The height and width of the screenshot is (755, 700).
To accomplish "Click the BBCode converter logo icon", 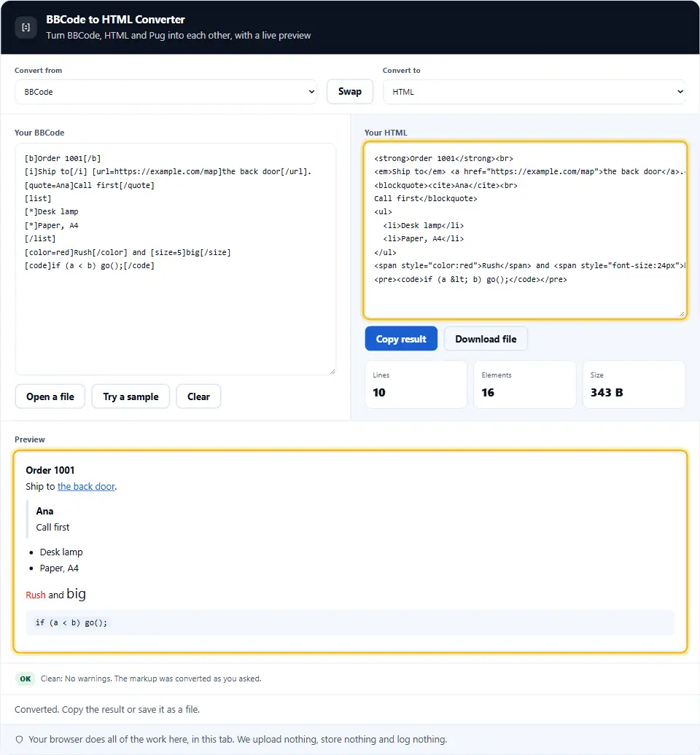I will pyautogui.click(x=26, y=28).
